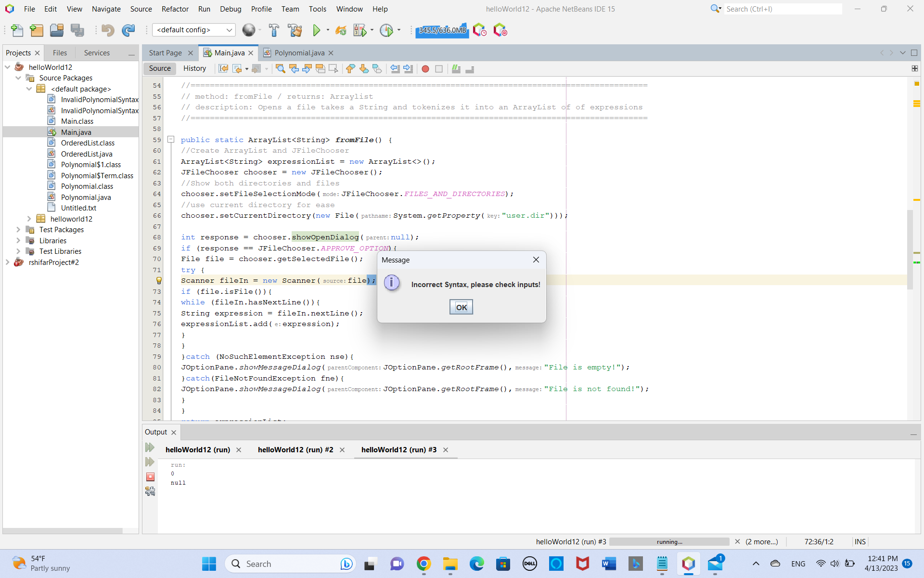Click the Stop red square in Output

click(x=150, y=477)
